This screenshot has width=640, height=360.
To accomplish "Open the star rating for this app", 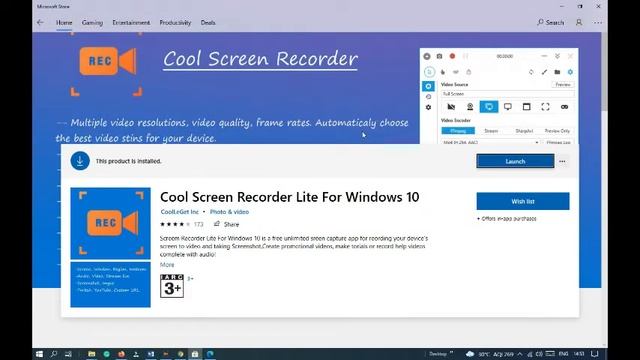I will (175, 224).
